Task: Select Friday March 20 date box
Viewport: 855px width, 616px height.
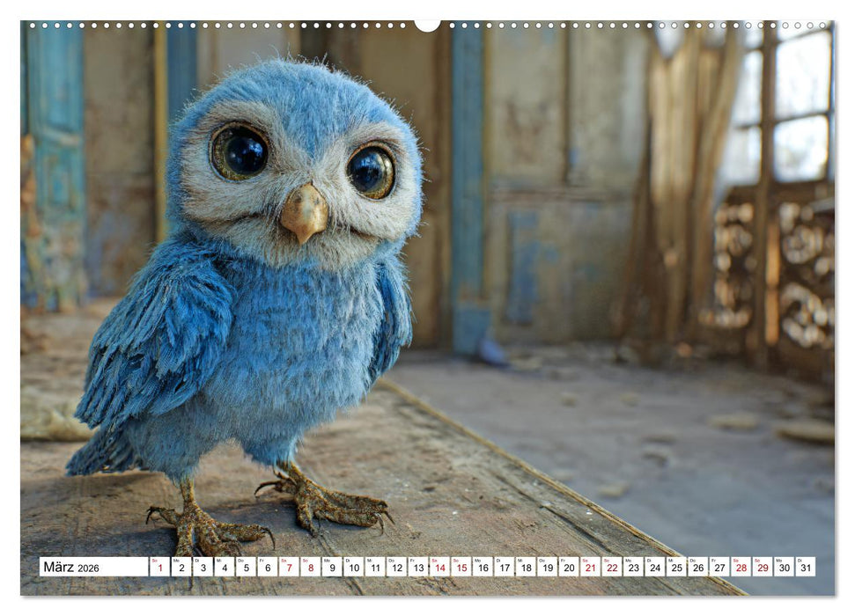Action: pyautogui.click(x=569, y=567)
